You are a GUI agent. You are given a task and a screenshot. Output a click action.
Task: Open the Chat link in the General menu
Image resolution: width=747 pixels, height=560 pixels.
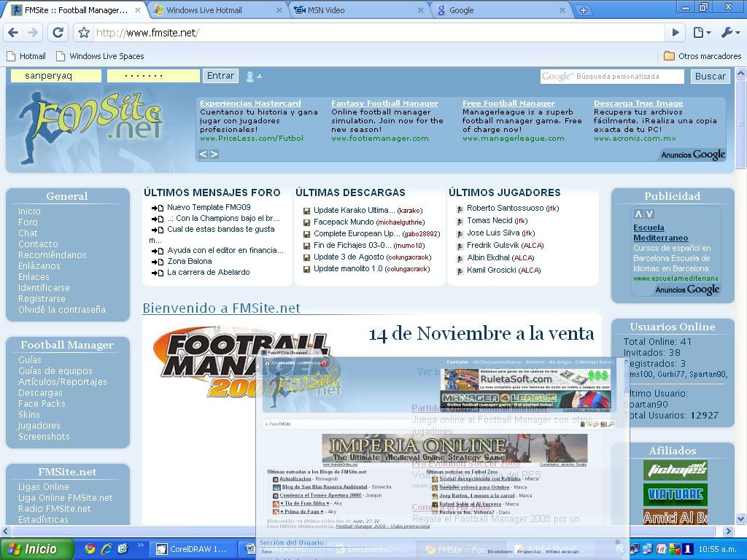pyautogui.click(x=28, y=233)
